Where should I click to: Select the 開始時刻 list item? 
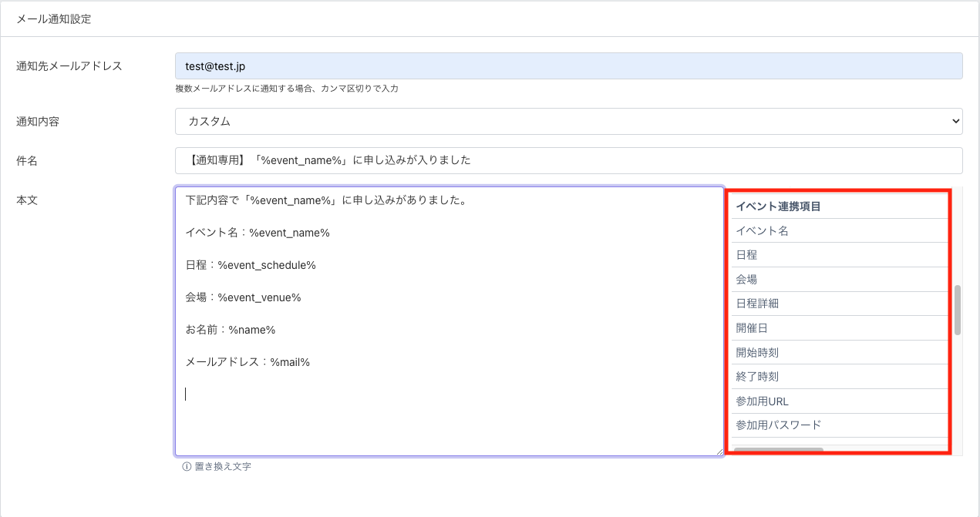tap(756, 352)
